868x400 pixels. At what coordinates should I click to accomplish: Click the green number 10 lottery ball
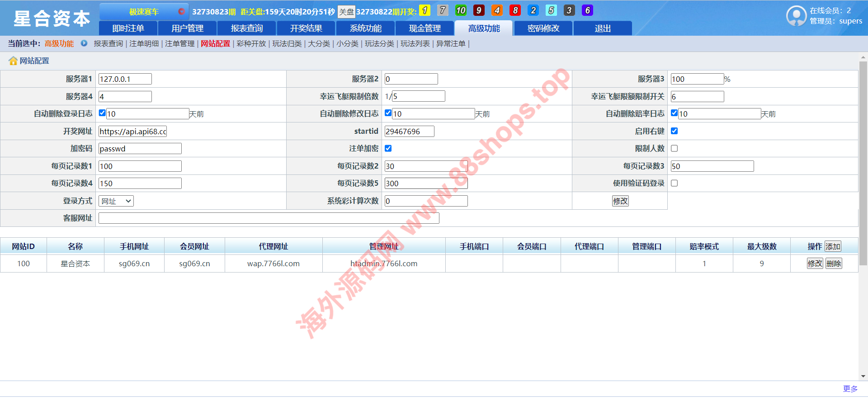[x=461, y=10]
